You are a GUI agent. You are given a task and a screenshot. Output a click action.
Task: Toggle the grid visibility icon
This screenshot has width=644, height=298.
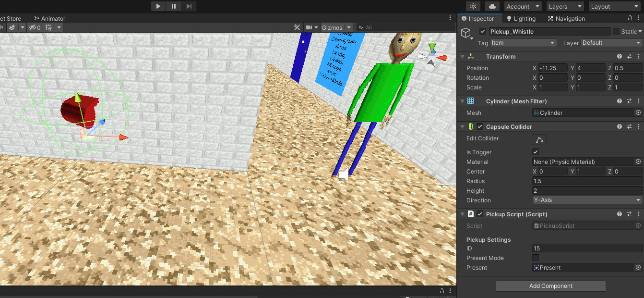coord(48,27)
